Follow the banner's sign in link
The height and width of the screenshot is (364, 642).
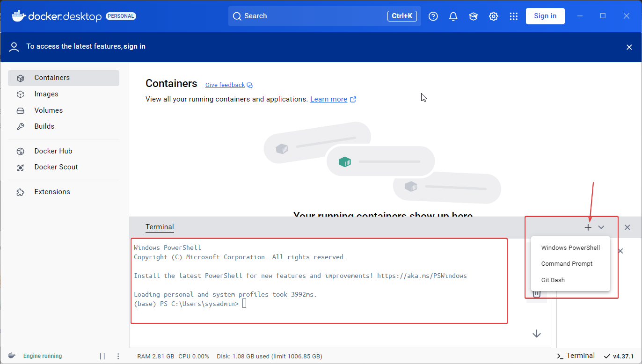(134, 46)
